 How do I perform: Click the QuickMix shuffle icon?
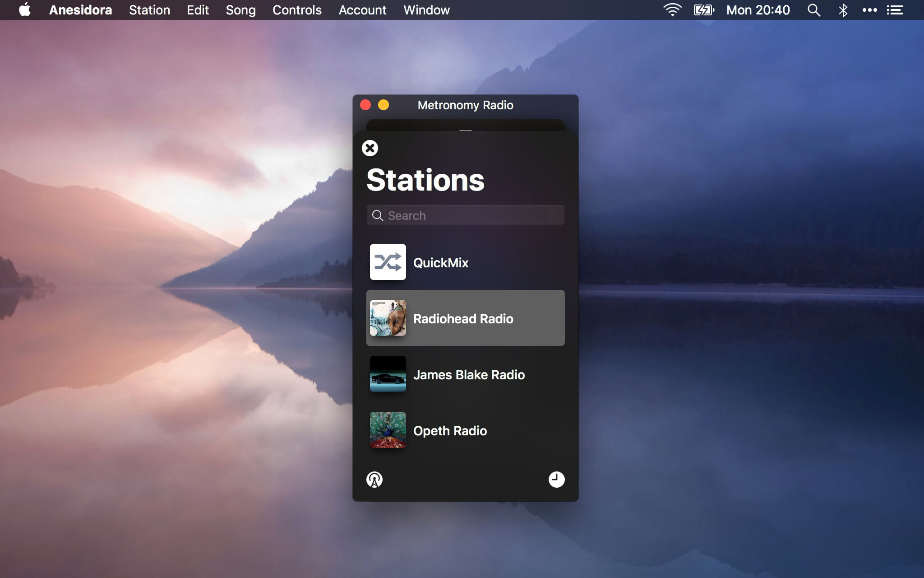pos(388,262)
